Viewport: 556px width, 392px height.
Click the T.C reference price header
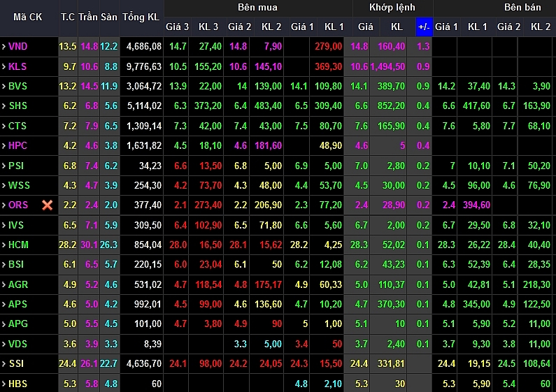pos(67,17)
